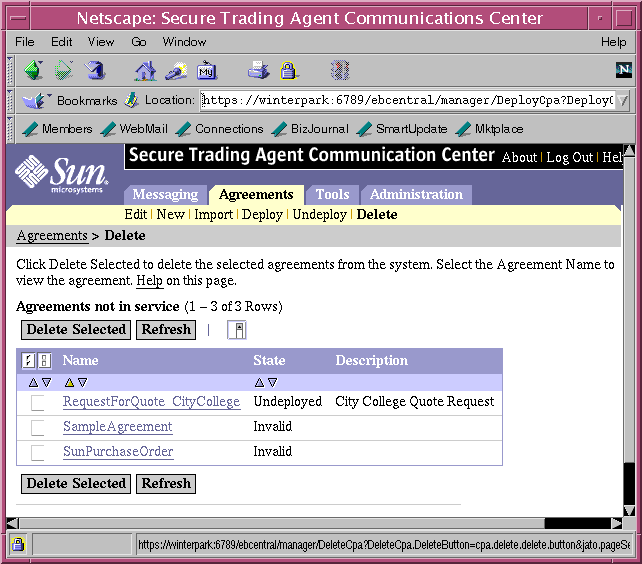The height and width of the screenshot is (564, 642).
Task: Sort selection column descending triangle
Action: (47, 383)
